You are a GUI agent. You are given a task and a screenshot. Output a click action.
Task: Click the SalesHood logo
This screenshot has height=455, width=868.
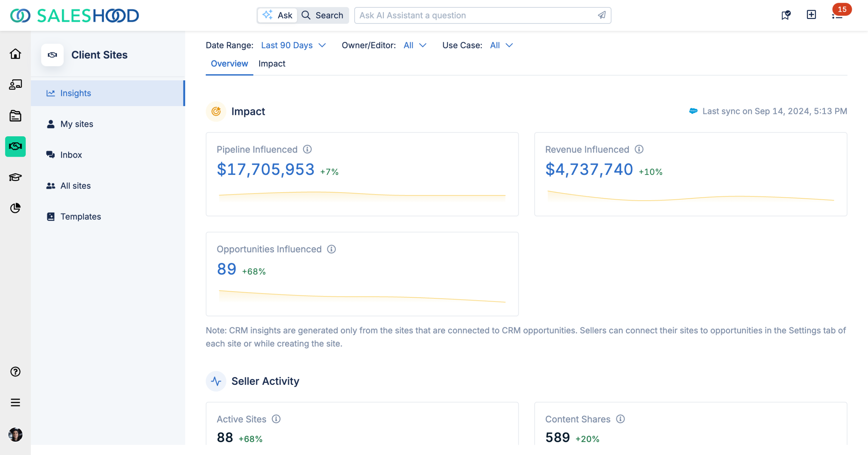pos(75,15)
